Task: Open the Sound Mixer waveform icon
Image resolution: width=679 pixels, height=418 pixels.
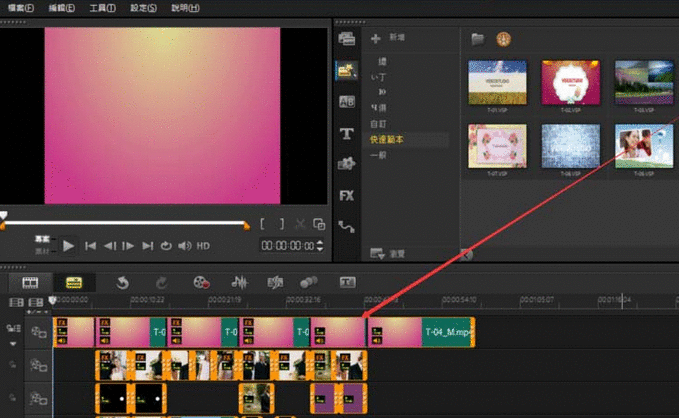Action: click(x=241, y=283)
